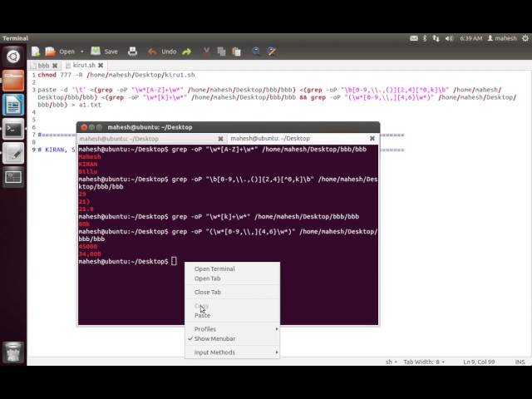Open the Ubuntu Dash home launcher
The height and width of the screenshot is (399, 532).
(x=13, y=57)
